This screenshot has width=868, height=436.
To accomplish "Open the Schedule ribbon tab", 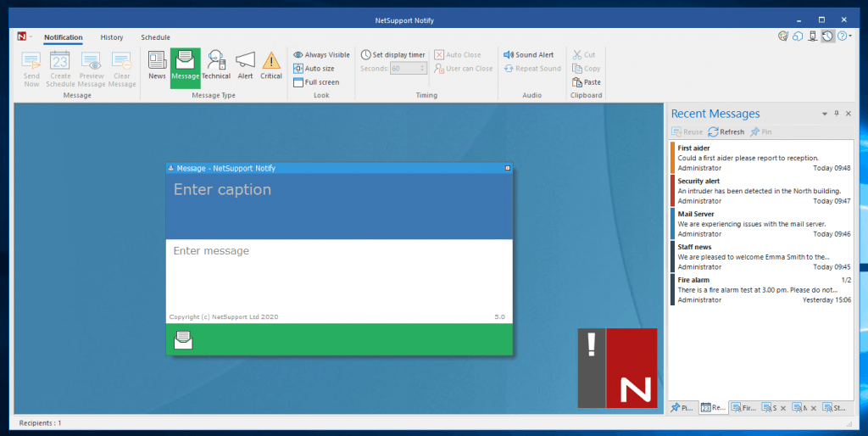I will (x=155, y=37).
